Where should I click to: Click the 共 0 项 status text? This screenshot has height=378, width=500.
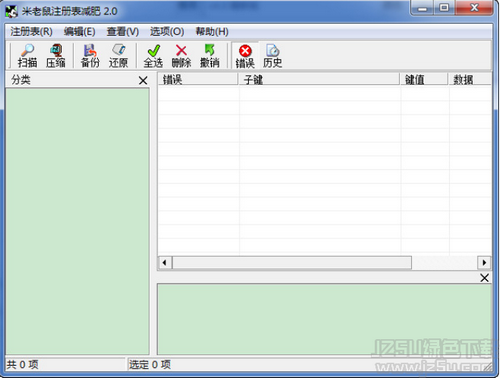pos(23,365)
